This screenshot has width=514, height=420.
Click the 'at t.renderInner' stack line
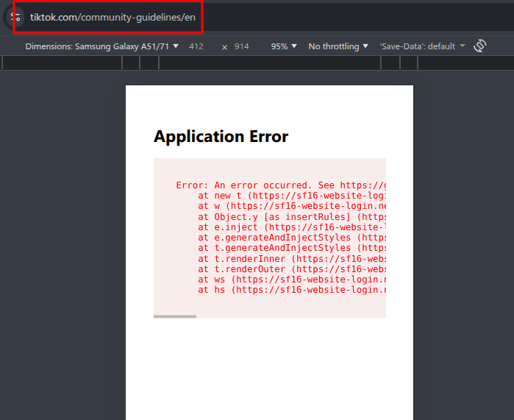[x=292, y=259]
